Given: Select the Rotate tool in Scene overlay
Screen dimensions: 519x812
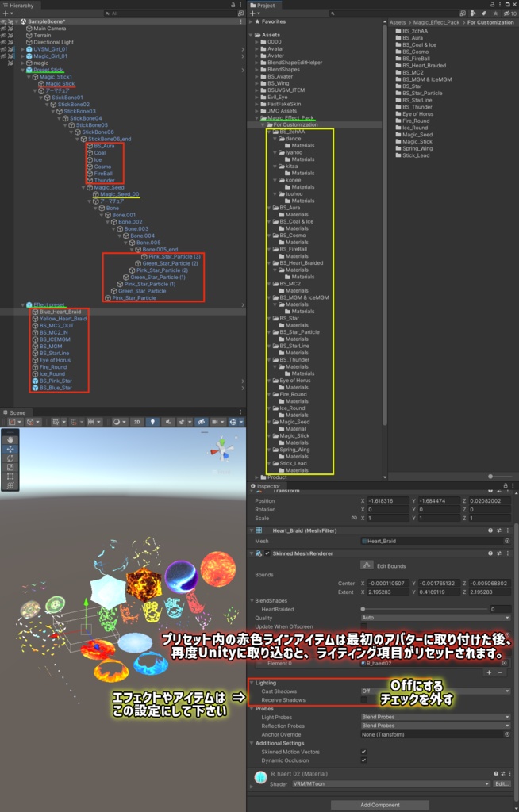Looking at the screenshot, I should point(10,458).
